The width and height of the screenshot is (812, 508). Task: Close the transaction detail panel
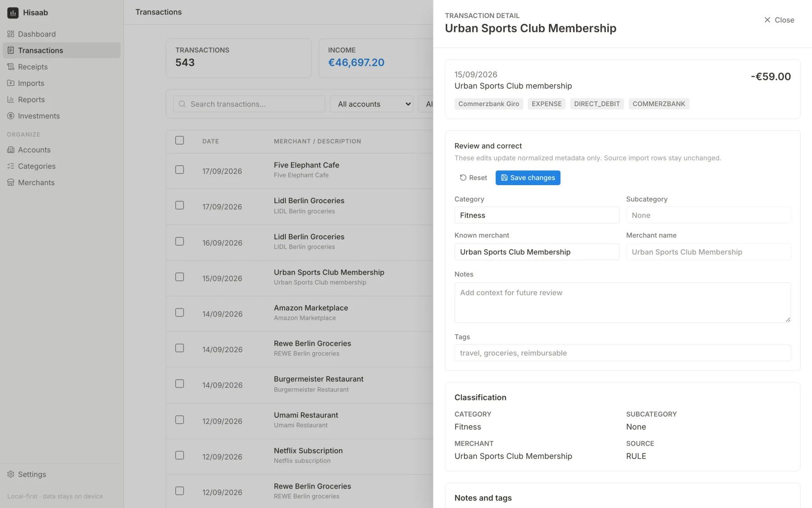tap(779, 20)
